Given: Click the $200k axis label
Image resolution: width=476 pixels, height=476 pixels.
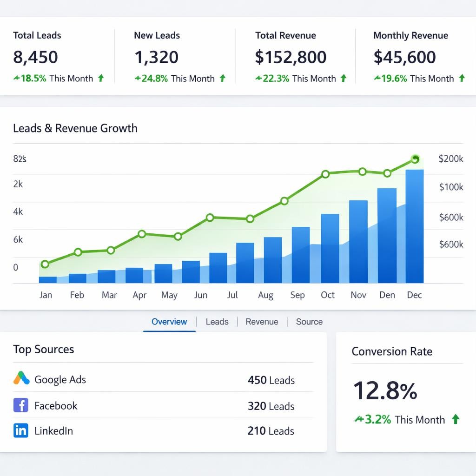Looking at the screenshot, I should click(451, 159).
